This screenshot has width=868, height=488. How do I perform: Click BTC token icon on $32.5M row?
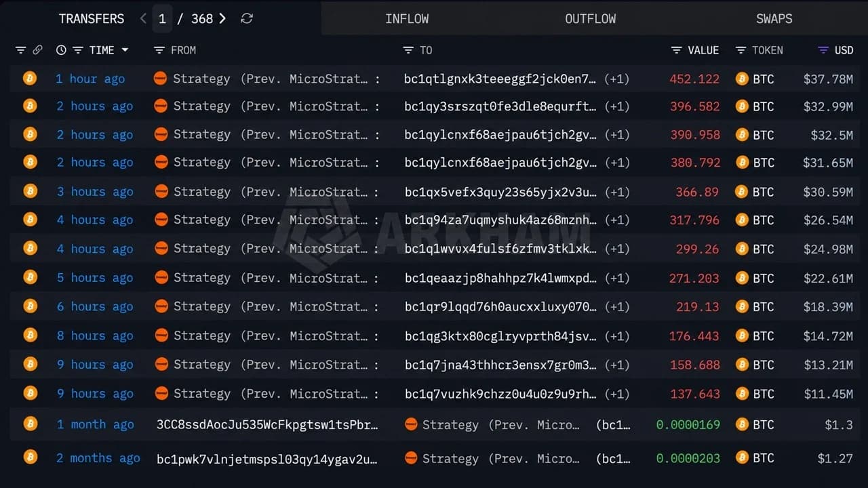coord(743,135)
